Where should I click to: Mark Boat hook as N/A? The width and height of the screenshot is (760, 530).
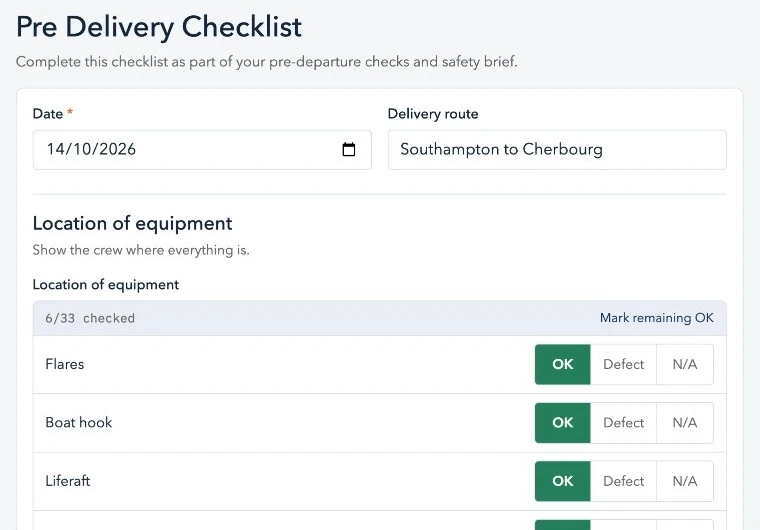[684, 422]
